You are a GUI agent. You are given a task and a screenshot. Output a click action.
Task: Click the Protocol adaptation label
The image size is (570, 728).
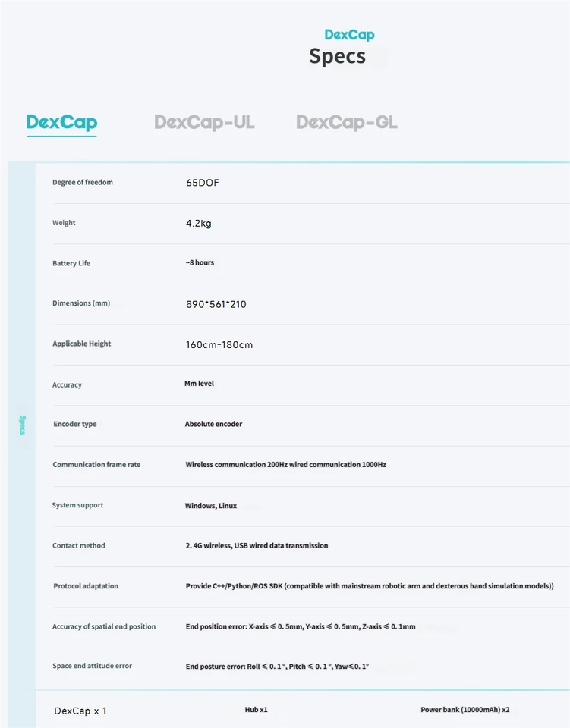point(86,586)
